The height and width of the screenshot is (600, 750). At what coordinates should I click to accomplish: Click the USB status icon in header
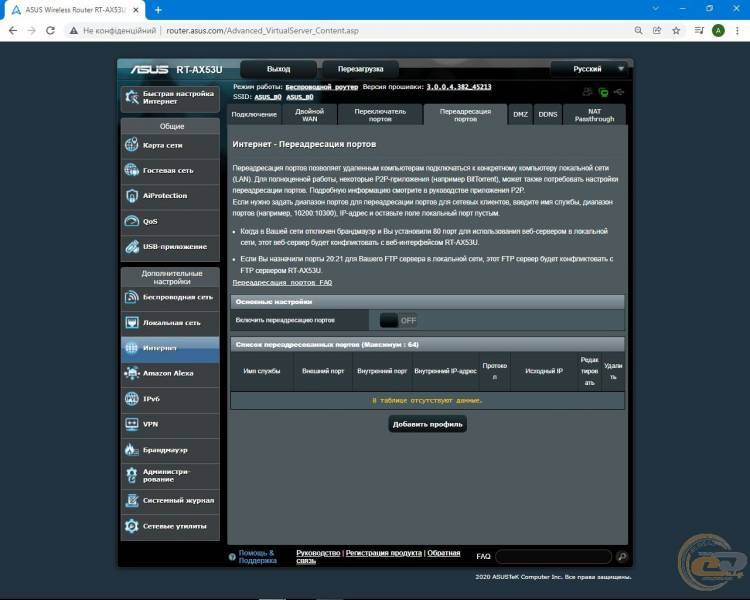pyautogui.click(x=619, y=92)
